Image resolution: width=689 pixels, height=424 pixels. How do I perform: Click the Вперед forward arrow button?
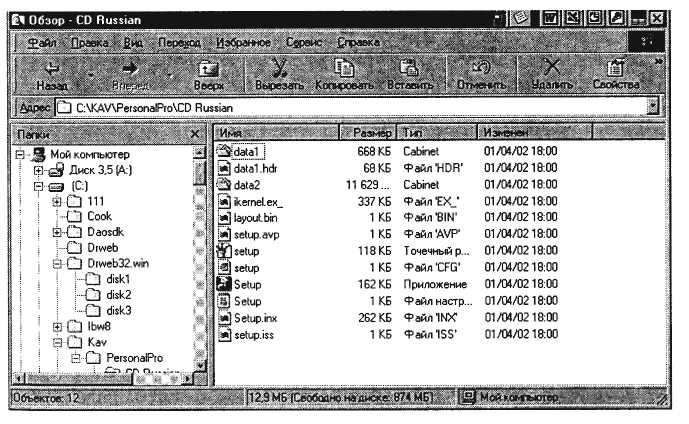coord(130,75)
